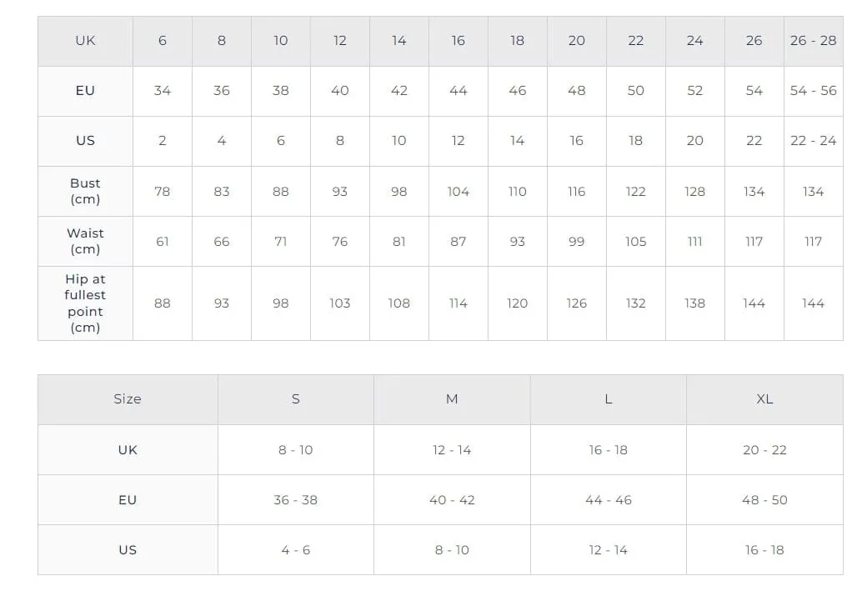Click the US 16 - 18 cell for XL
This screenshot has height=616, width=862.
click(764, 550)
